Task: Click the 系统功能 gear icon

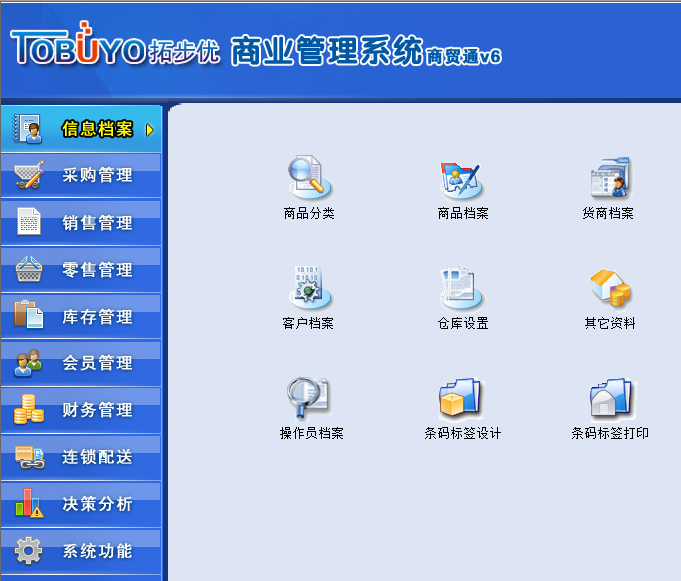Action: point(29,551)
